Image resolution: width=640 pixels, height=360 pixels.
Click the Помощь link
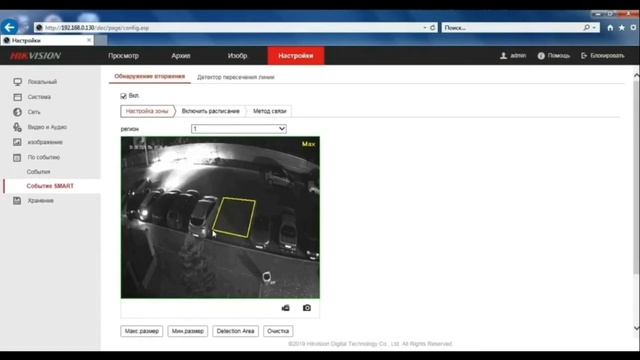point(558,56)
